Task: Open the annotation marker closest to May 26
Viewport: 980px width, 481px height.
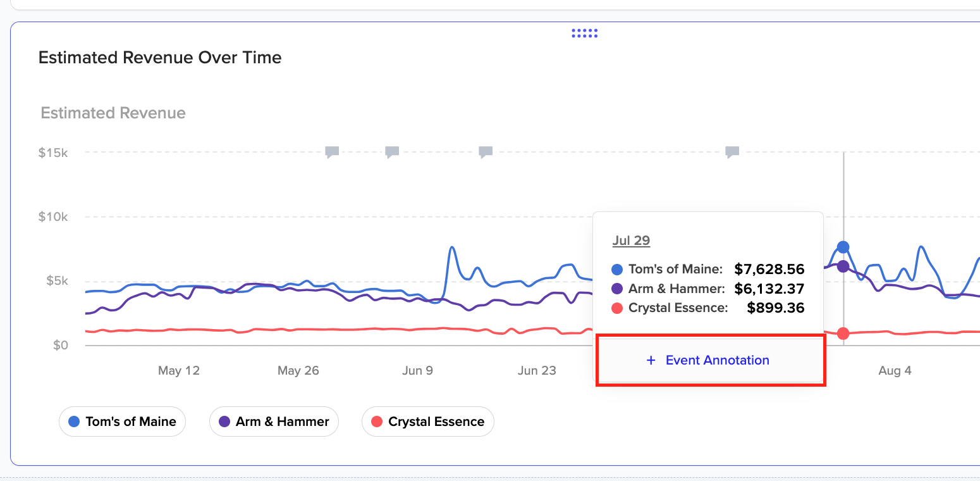Action: pyautogui.click(x=332, y=152)
